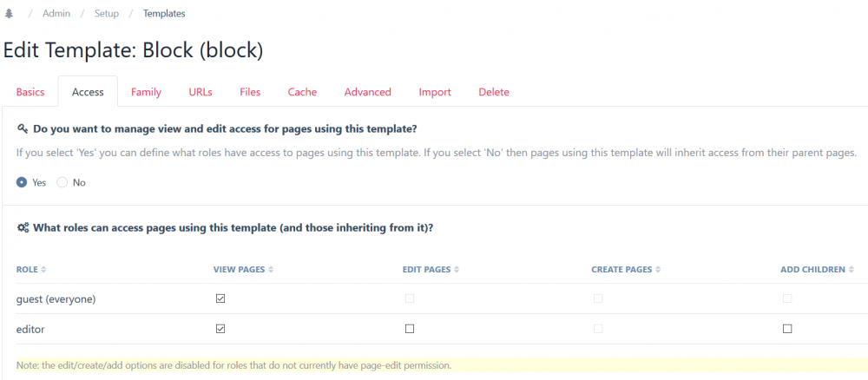Click the ProcessWire tree home icon
This screenshot has height=380, width=868.
pyautogui.click(x=9, y=14)
